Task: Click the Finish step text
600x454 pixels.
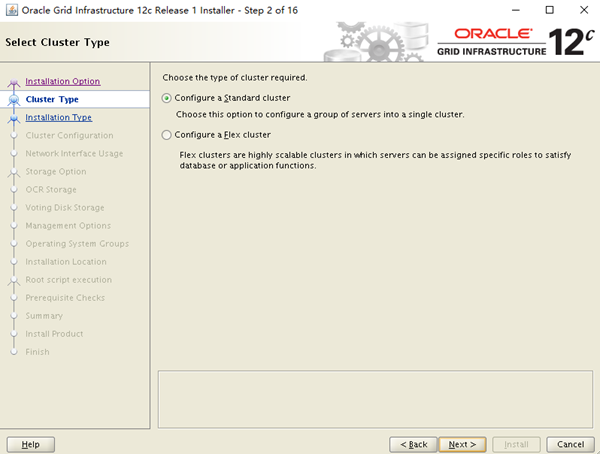Action: 37,351
